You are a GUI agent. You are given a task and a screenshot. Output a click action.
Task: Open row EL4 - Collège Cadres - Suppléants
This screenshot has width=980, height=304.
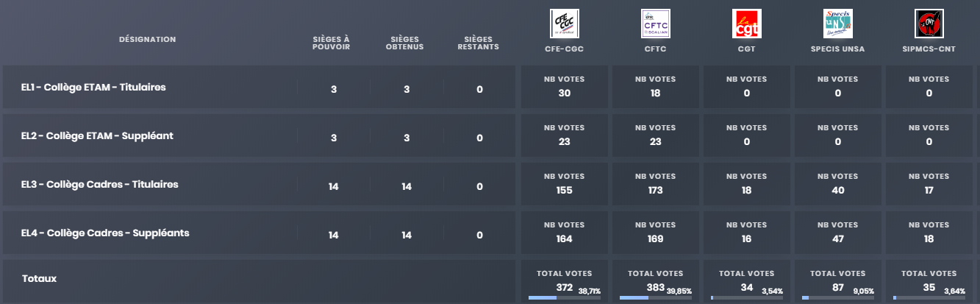click(x=259, y=233)
